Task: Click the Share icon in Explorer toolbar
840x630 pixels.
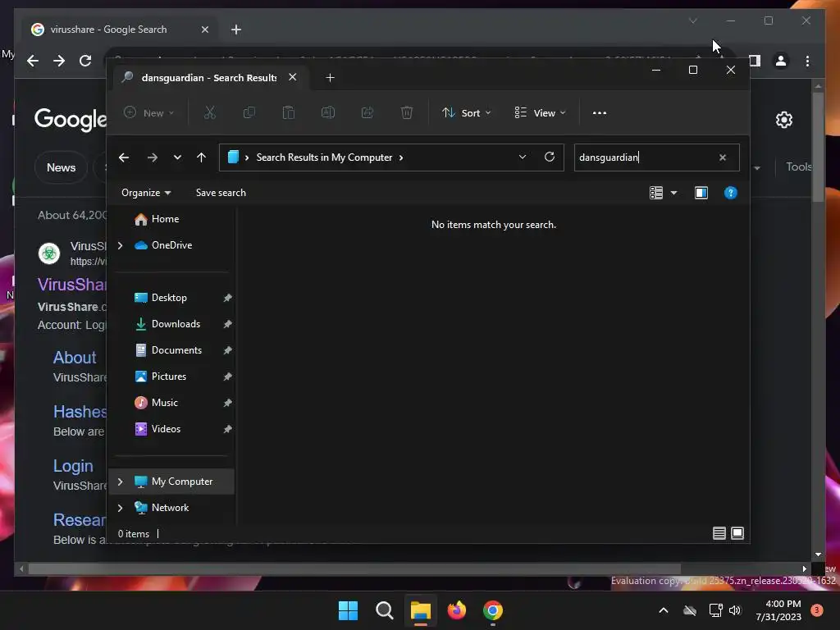Action: click(367, 113)
